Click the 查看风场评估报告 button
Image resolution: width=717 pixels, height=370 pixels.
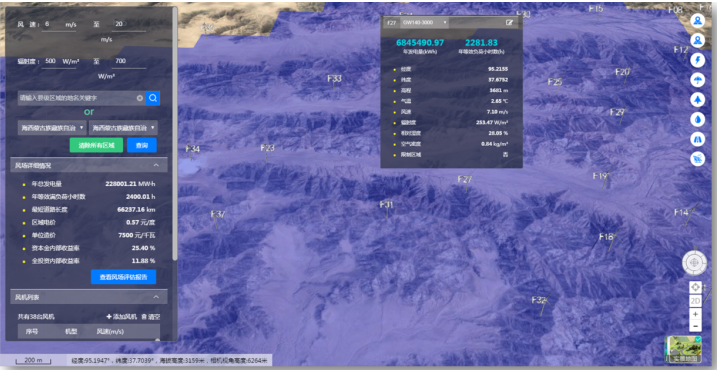[123, 277]
